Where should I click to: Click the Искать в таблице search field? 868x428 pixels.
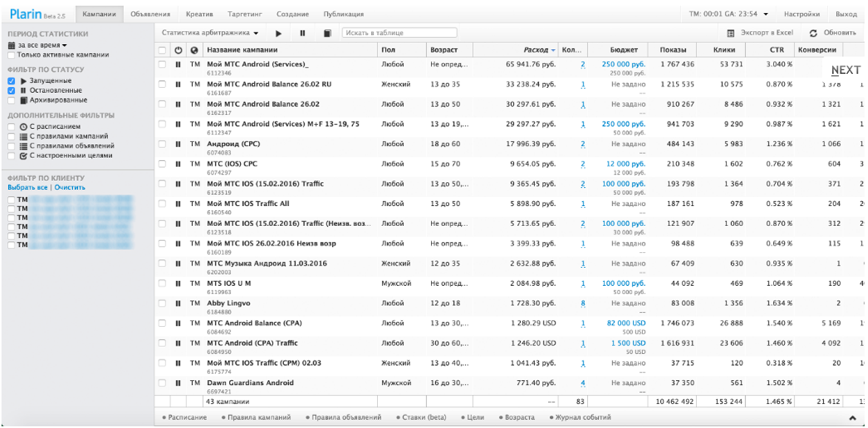(399, 33)
